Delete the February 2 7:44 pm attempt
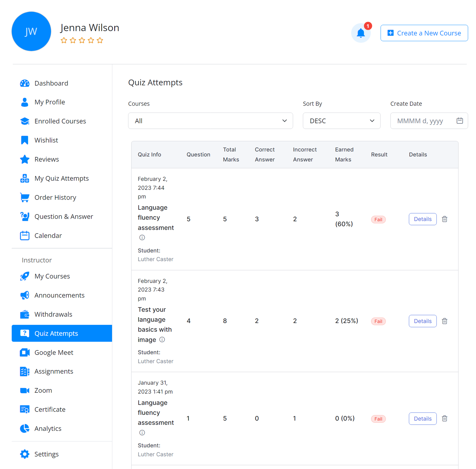476x469 pixels. point(444,219)
